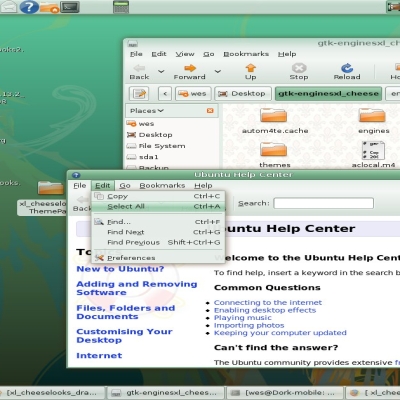Choose Find... from Edit menu
Image resolution: width=400 pixels, height=400 pixels.
(x=158, y=222)
